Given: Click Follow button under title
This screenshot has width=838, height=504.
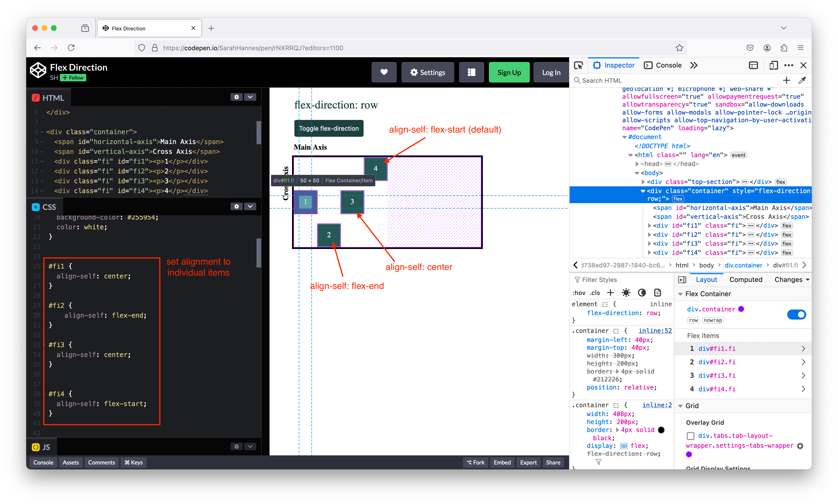Looking at the screenshot, I should (x=73, y=78).
